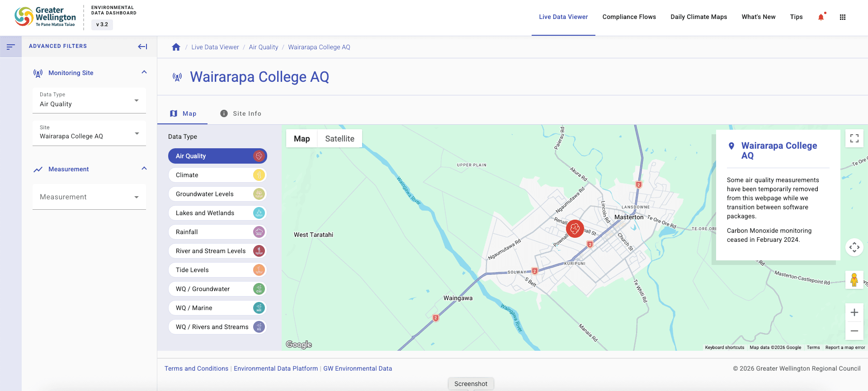
Task: Collapse the Measurement section chevron
Action: (144, 169)
